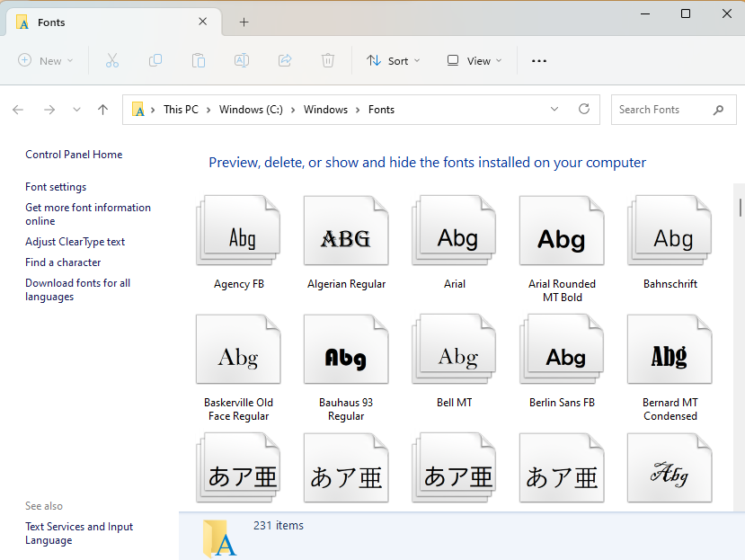Open the Sort dropdown menu
The height and width of the screenshot is (560, 745).
pos(394,60)
